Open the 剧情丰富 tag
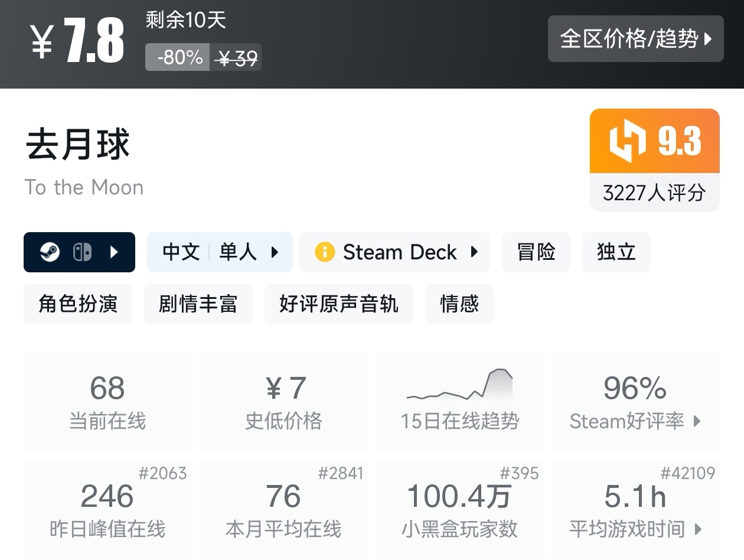Image resolution: width=744 pixels, height=560 pixels. (x=198, y=304)
